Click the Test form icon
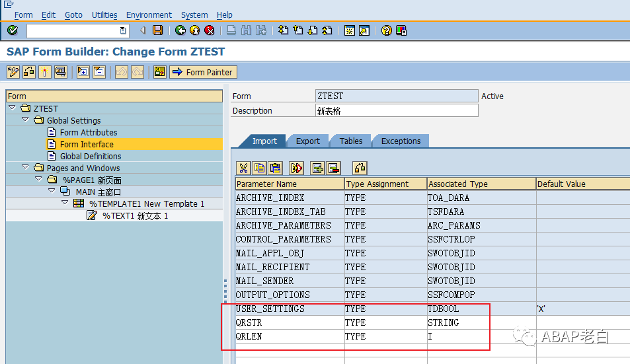 (61, 72)
